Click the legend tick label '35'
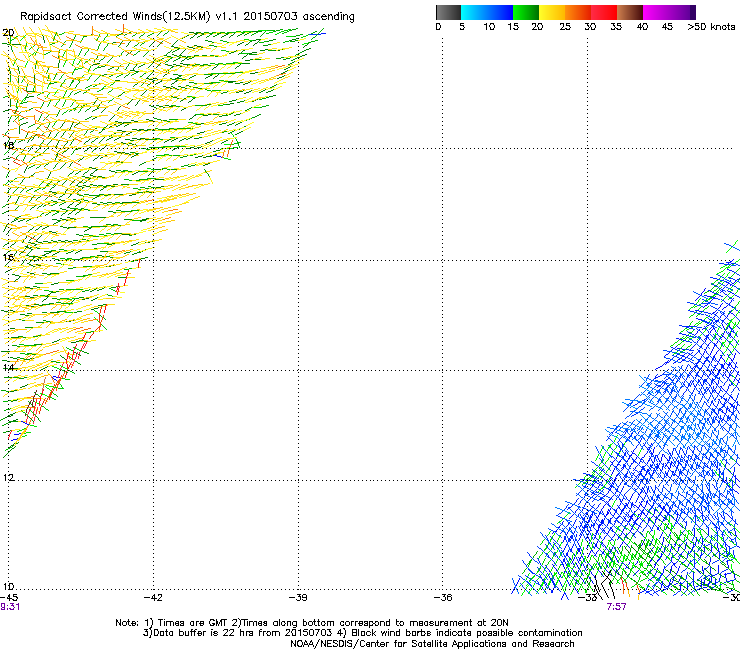Viewport: 740px width, 650px height. [x=616, y=27]
